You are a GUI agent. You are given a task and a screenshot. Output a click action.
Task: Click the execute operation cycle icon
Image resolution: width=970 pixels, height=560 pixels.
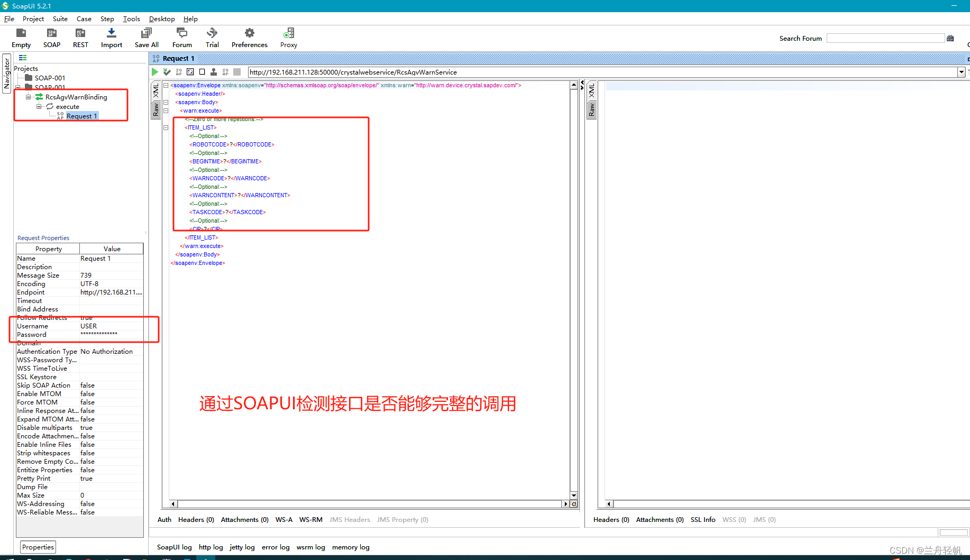[50, 106]
